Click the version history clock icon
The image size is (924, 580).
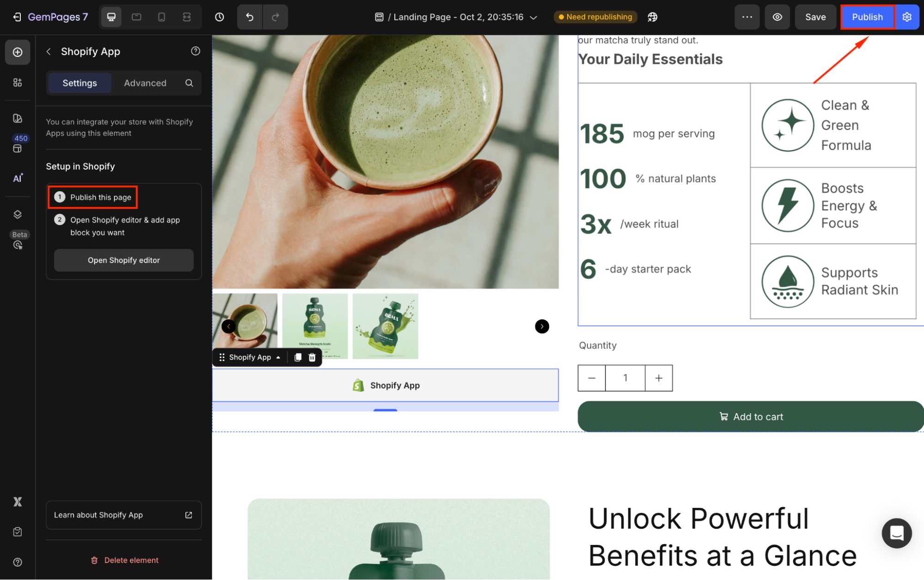220,17
